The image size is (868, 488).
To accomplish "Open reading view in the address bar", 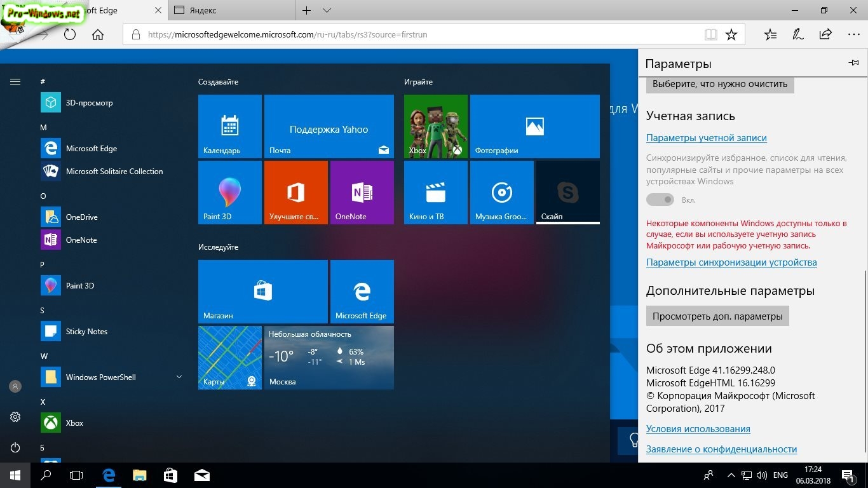I will pyautogui.click(x=710, y=34).
